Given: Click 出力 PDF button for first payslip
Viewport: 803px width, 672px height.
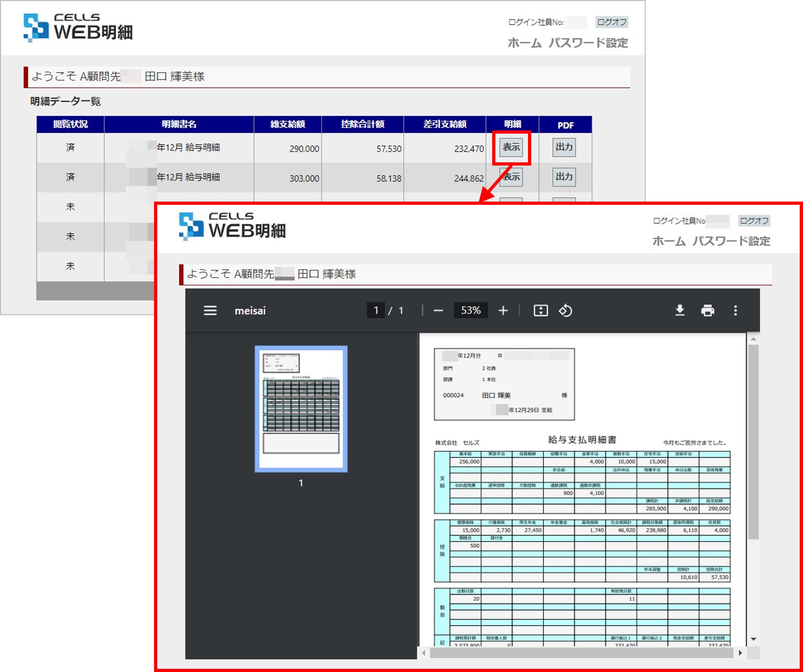Looking at the screenshot, I should (564, 147).
